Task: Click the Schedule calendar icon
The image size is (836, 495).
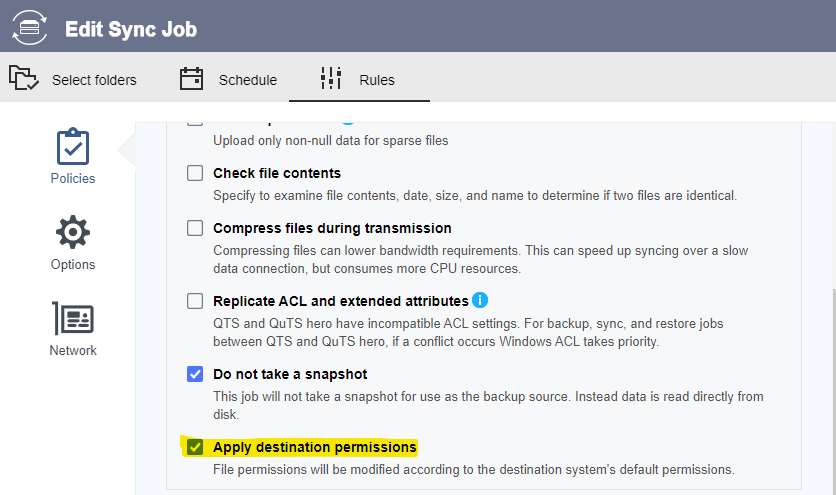Action: pos(191,78)
